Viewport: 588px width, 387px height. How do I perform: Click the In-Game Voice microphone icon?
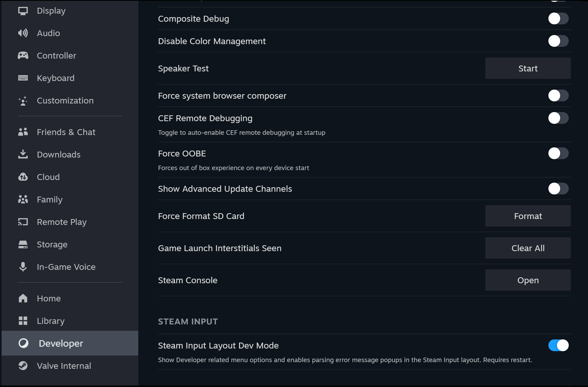coord(23,267)
